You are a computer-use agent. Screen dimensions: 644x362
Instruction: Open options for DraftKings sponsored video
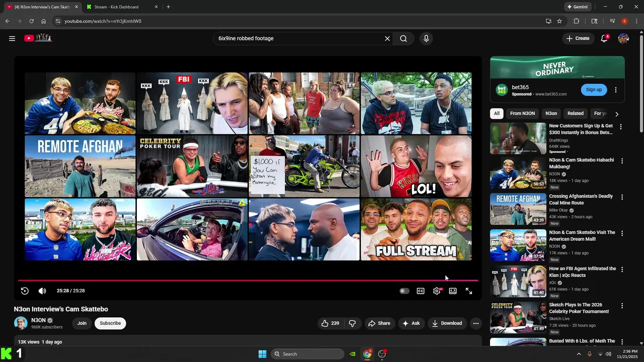click(620, 127)
